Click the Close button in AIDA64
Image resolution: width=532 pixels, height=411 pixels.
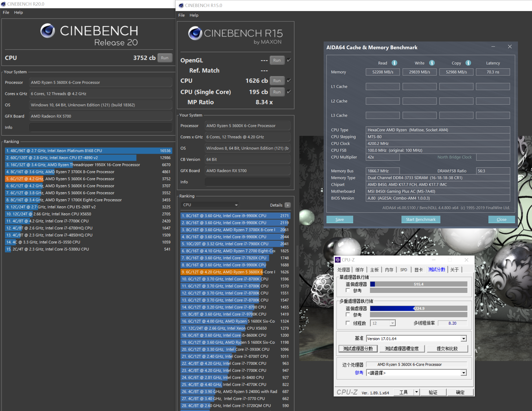502,219
